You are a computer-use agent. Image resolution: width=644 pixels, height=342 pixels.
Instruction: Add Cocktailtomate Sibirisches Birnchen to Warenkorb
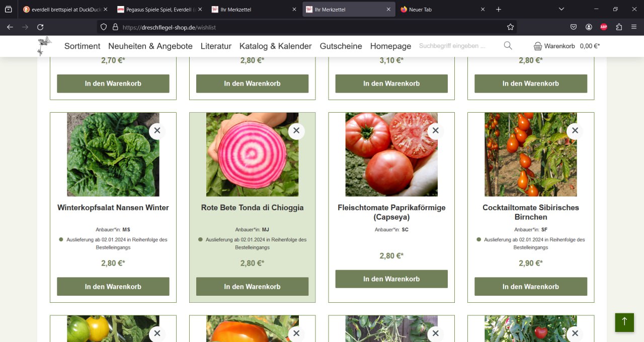pos(530,287)
